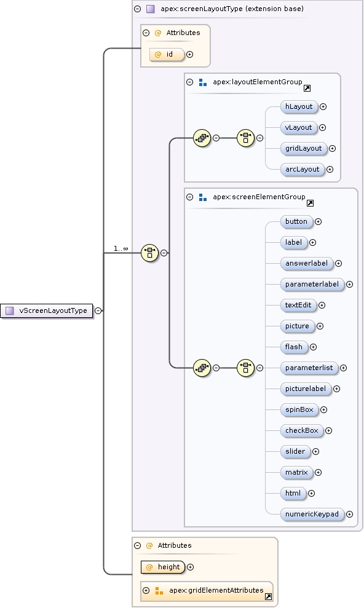Expand the answerlabel element
The width and height of the screenshot is (364, 608).
click(338, 264)
